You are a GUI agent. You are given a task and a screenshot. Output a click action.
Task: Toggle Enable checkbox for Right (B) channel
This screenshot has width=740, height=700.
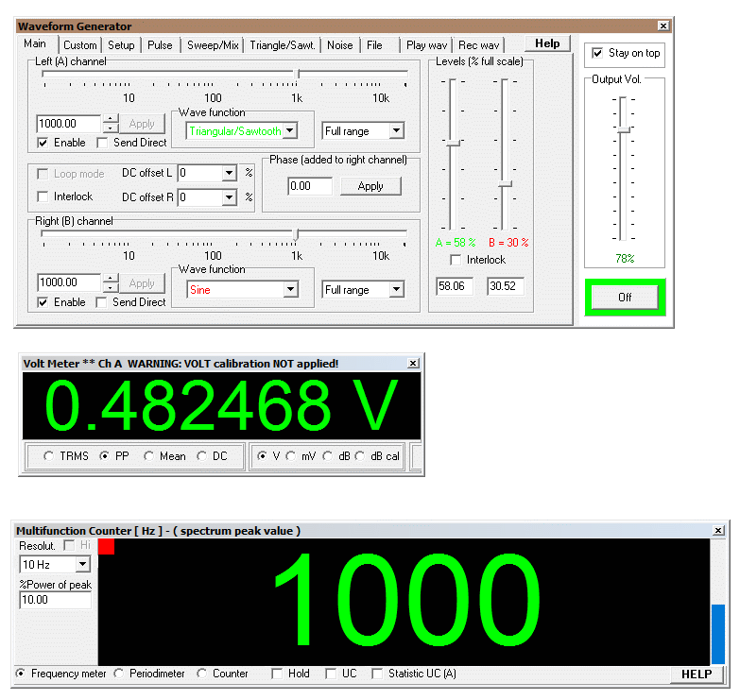click(x=43, y=302)
